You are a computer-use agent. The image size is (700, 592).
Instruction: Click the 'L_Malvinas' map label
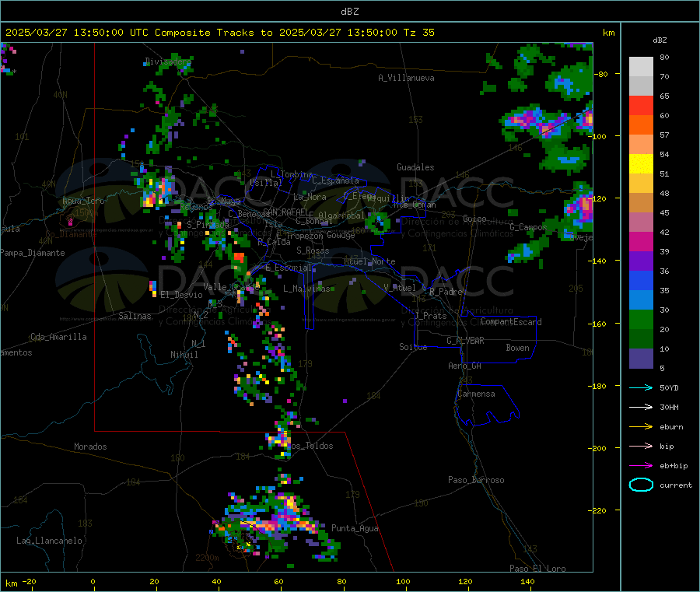point(306,289)
